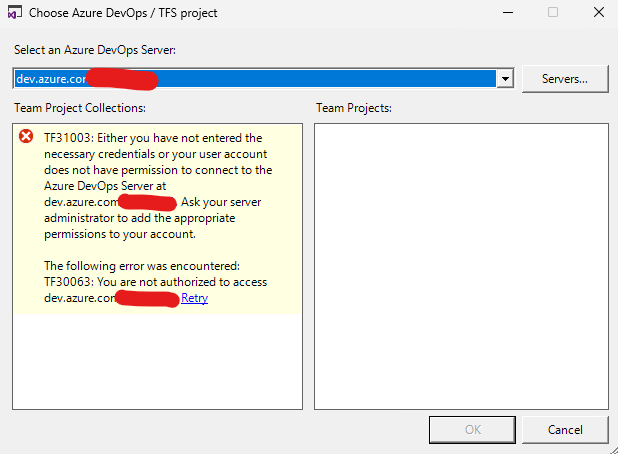Click the Retry link
The height and width of the screenshot is (454, 618).
coord(195,298)
